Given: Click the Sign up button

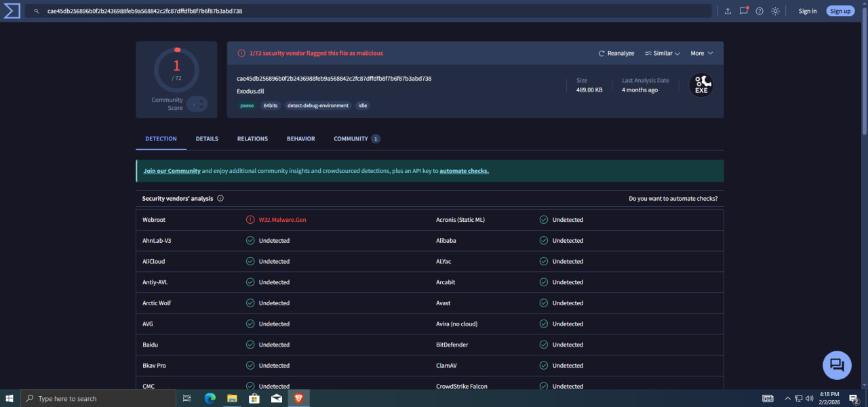Looking at the screenshot, I should 840,11.
